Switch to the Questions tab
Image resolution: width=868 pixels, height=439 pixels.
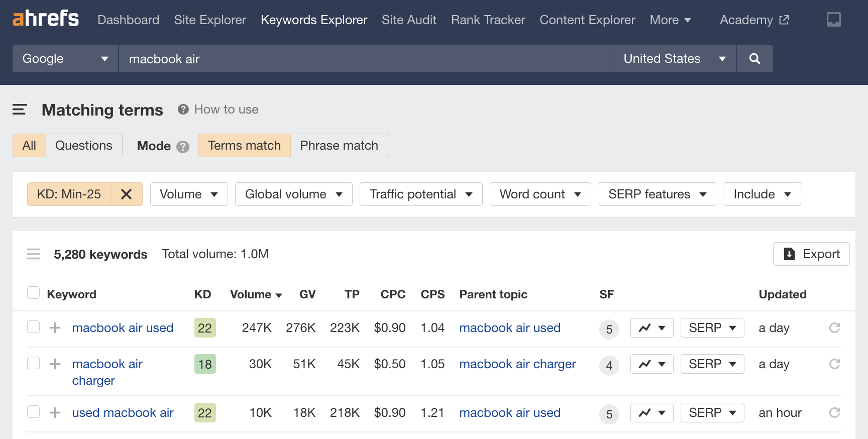(x=84, y=146)
